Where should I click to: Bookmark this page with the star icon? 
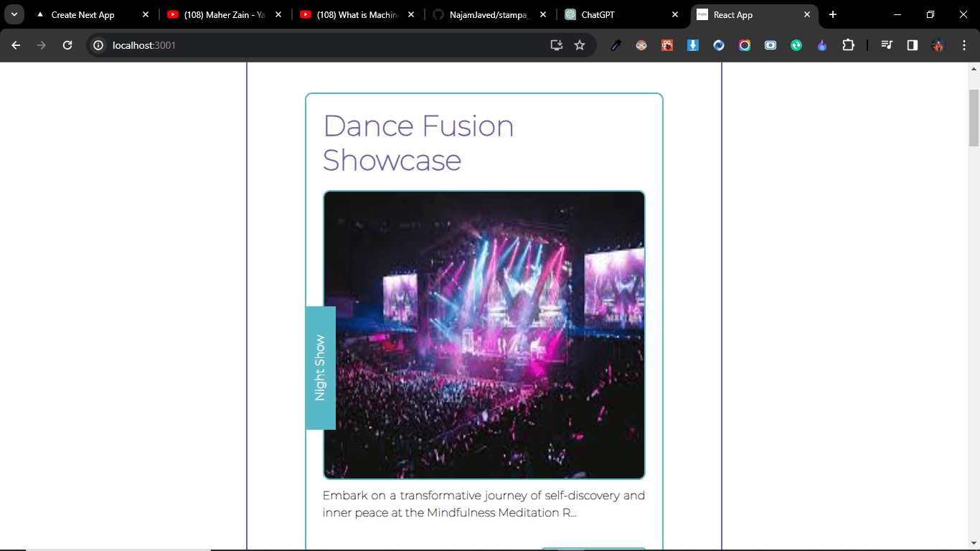(x=580, y=45)
